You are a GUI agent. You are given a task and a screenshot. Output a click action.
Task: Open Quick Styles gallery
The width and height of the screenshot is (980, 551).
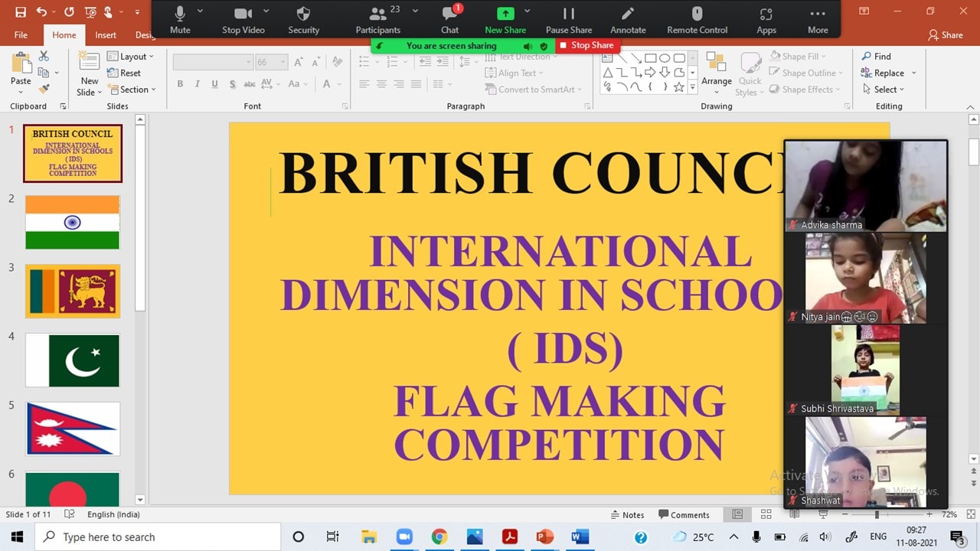pyautogui.click(x=749, y=73)
